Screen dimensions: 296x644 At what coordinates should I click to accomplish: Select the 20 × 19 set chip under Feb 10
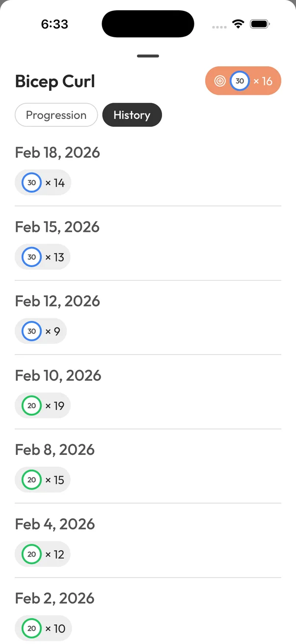tap(43, 405)
